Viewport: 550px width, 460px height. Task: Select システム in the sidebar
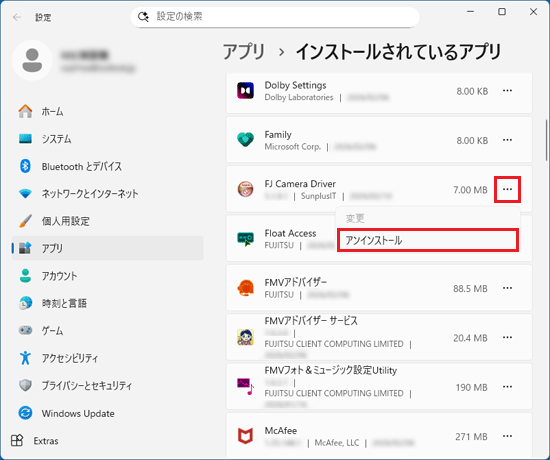(x=107, y=139)
